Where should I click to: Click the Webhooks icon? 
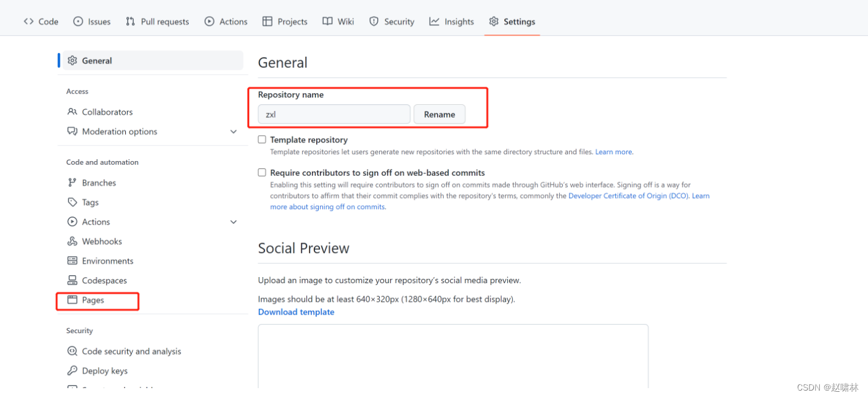(x=72, y=241)
